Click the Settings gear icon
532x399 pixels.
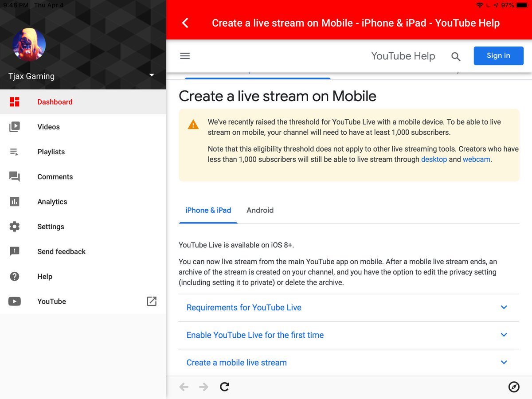point(15,227)
